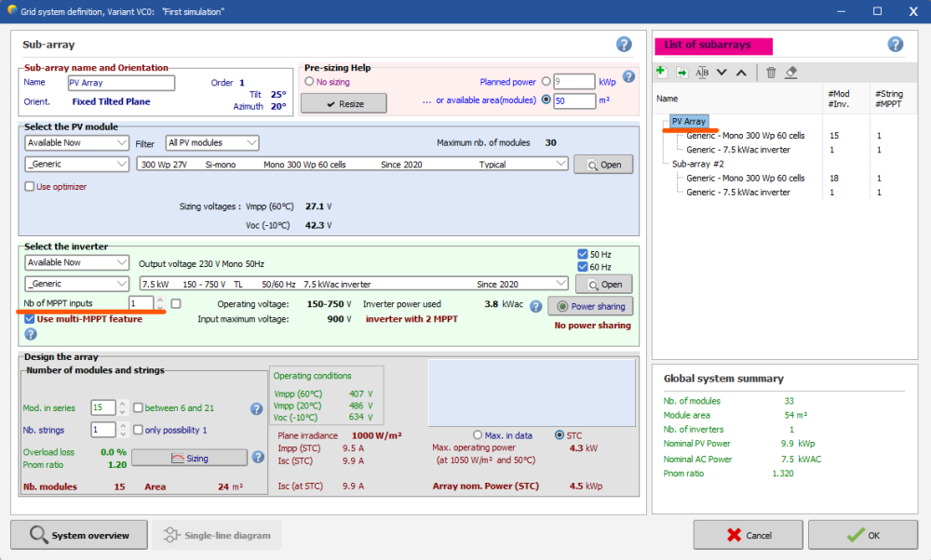Click the Power sharing button
931x560 pixels.
589,306
